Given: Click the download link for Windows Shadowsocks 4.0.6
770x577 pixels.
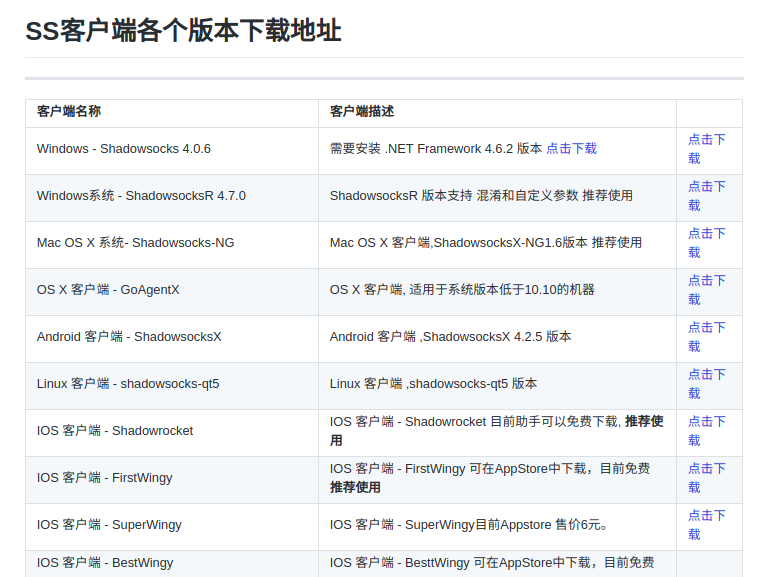Looking at the screenshot, I should point(706,140).
